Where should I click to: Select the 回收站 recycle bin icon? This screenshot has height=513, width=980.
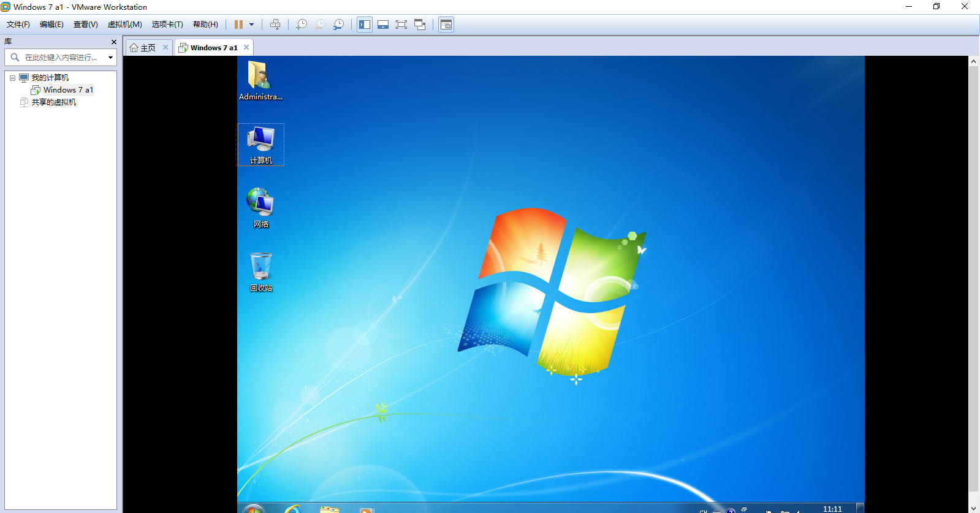pyautogui.click(x=261, y=272)
